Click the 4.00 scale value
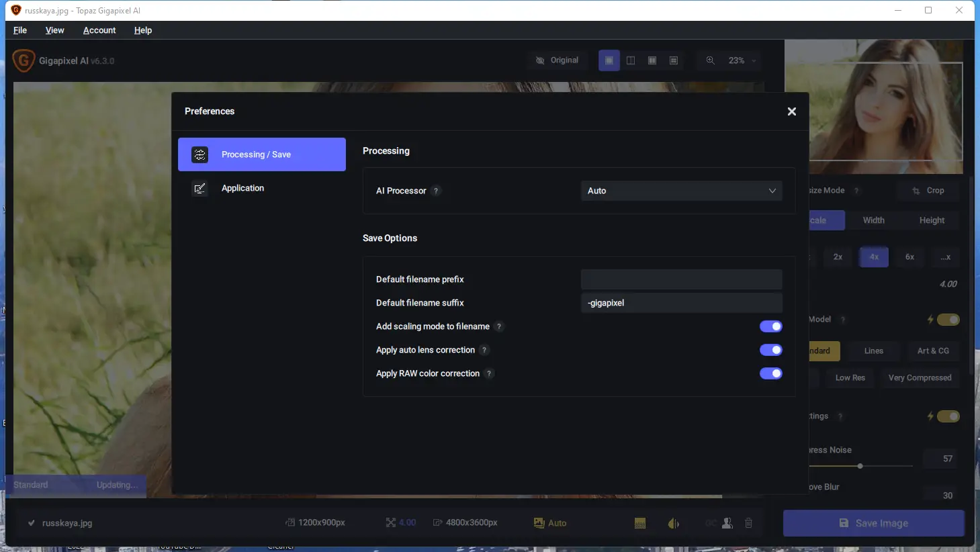980x552 pixels. (x=948, y=284)
